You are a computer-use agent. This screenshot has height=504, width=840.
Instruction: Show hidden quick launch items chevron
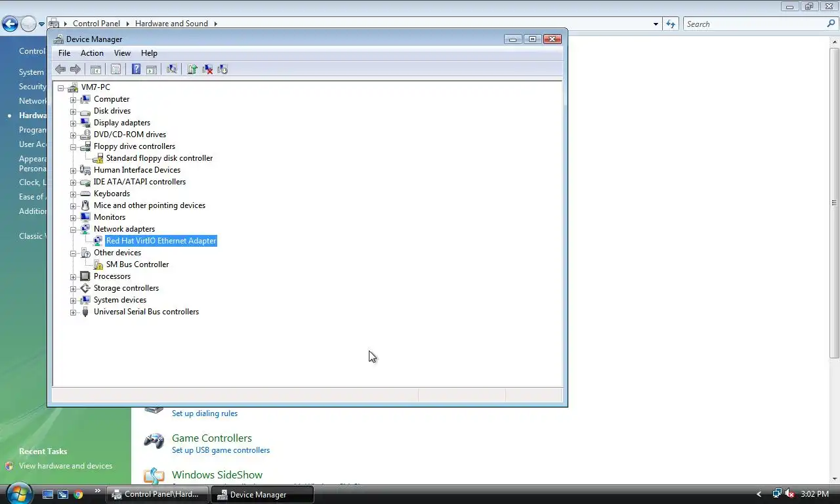pyautogui.click(x=98, y=490)
